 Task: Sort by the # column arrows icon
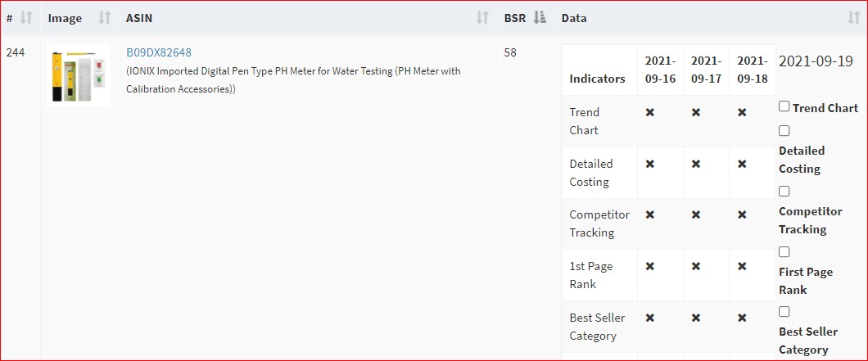[x=25, y=18]
